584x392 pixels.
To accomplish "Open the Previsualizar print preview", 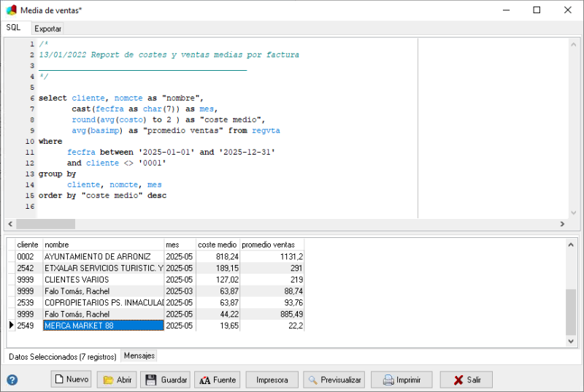I will point(334,380).
